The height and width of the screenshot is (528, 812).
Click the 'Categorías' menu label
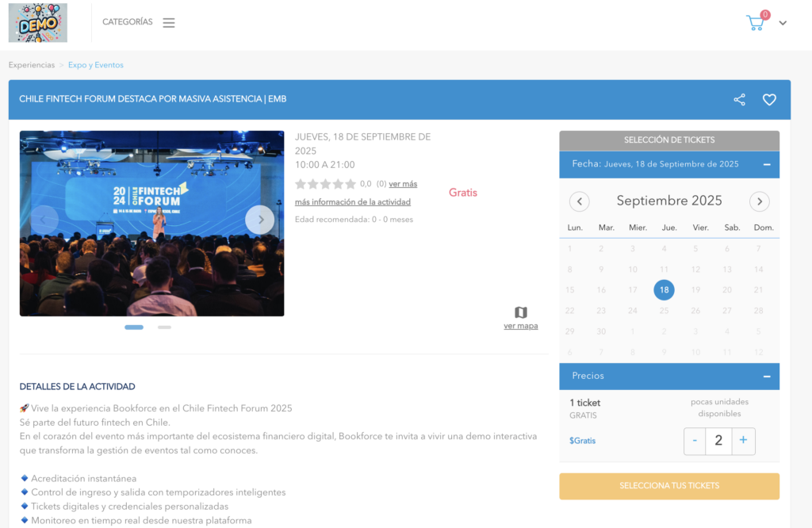click(128, 21)
